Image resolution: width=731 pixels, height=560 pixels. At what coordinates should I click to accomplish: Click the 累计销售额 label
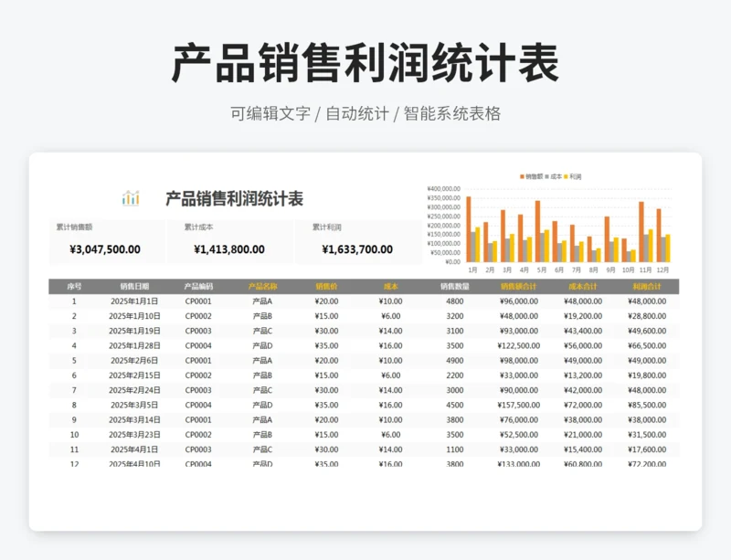tap(74, 227)
